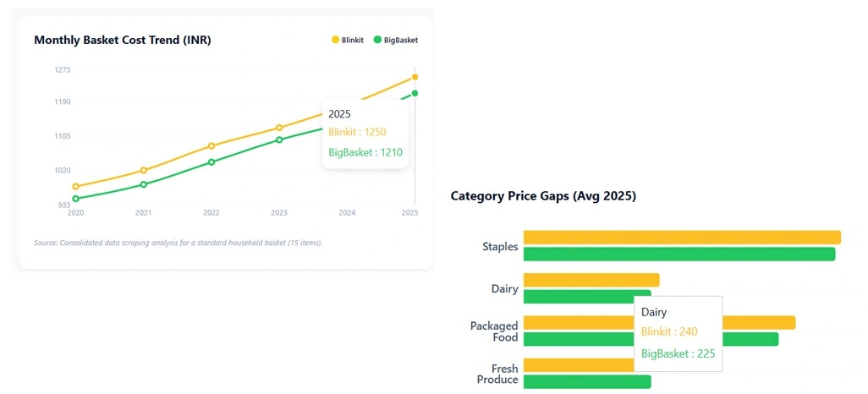Image resolution: width=868 pixels, height=394 pixels.
Task: Click the BigBasket 2020 data point
Action: point(76,199)
